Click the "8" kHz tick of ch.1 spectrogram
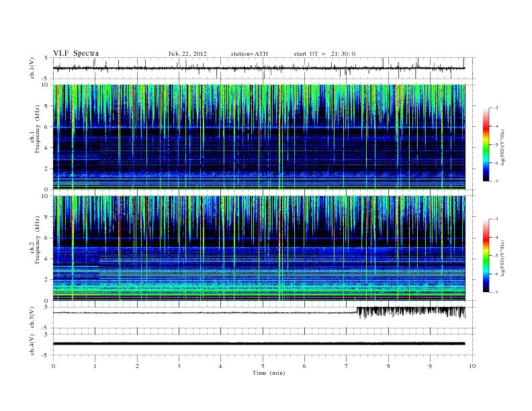 pos(46,106)
